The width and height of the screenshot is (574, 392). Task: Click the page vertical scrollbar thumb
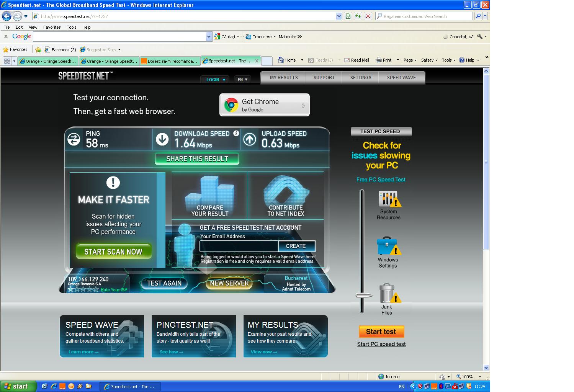click(x=486, y=162)
